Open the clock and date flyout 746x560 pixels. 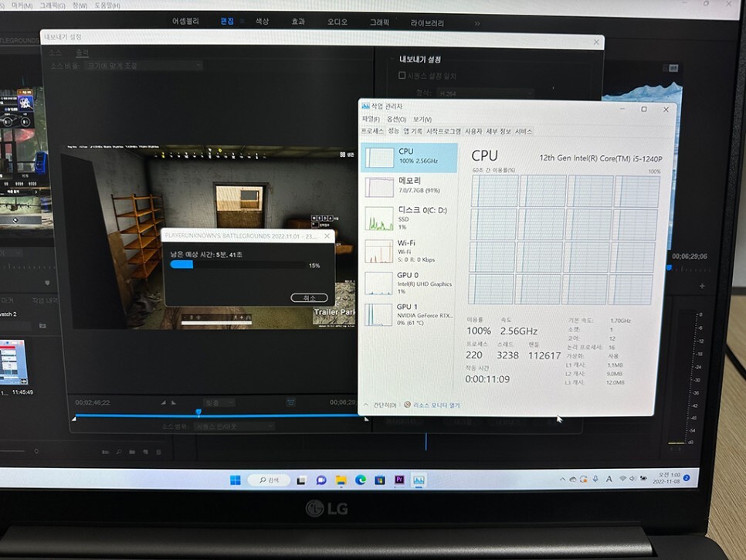[666, 478]
